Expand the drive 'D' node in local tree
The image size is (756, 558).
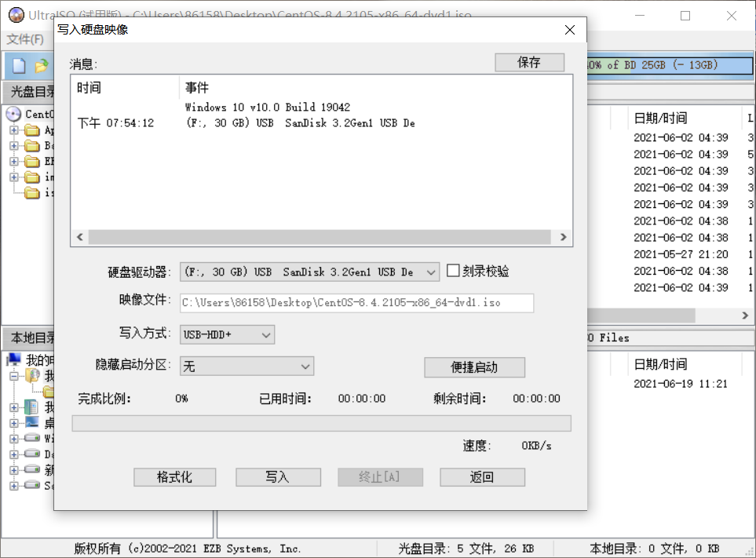pyautogui.click(x=14, y=454)
